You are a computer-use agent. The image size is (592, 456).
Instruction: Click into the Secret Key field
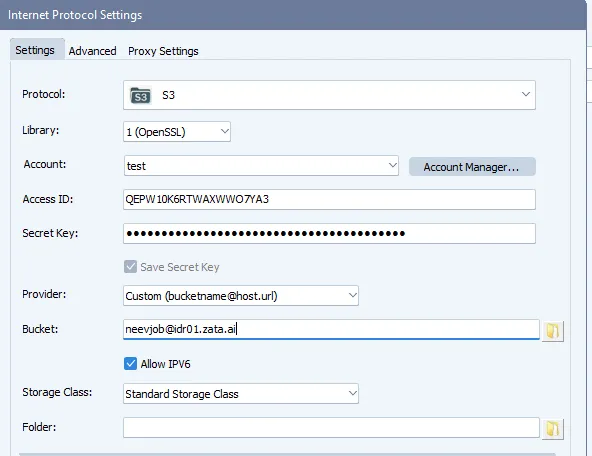click(329, 233)
